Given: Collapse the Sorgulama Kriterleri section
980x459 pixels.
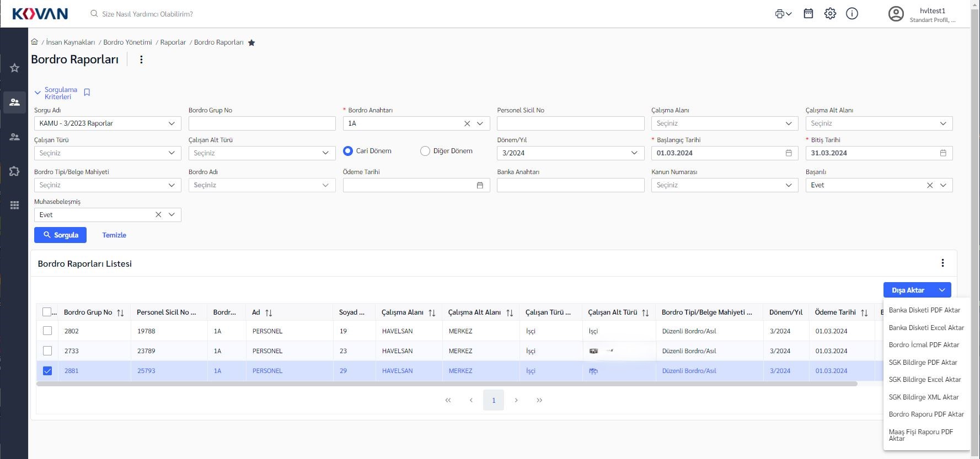Looking at the screenshot, I should tap(38, 93).
